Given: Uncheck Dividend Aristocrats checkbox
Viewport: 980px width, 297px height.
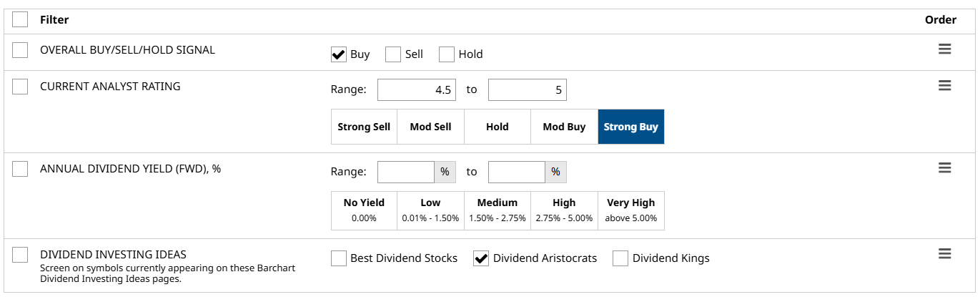Looking at the screenshot, I should point(482,258).
